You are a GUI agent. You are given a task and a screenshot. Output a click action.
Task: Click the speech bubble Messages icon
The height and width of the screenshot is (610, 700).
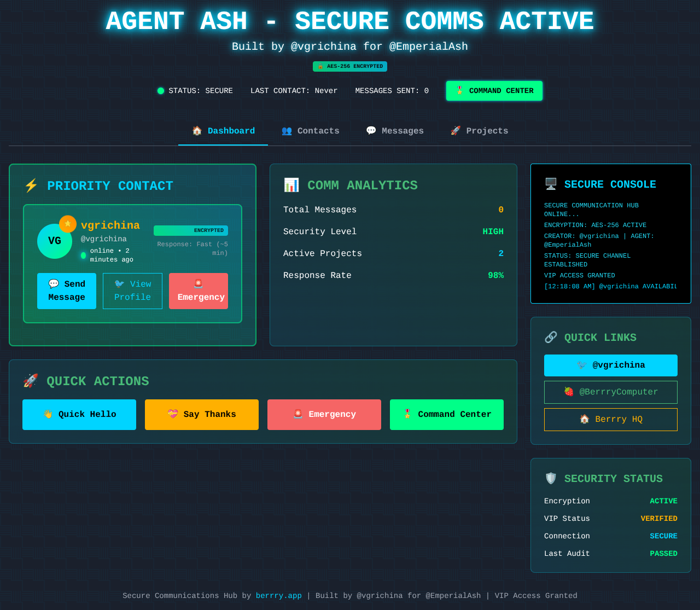372,130
